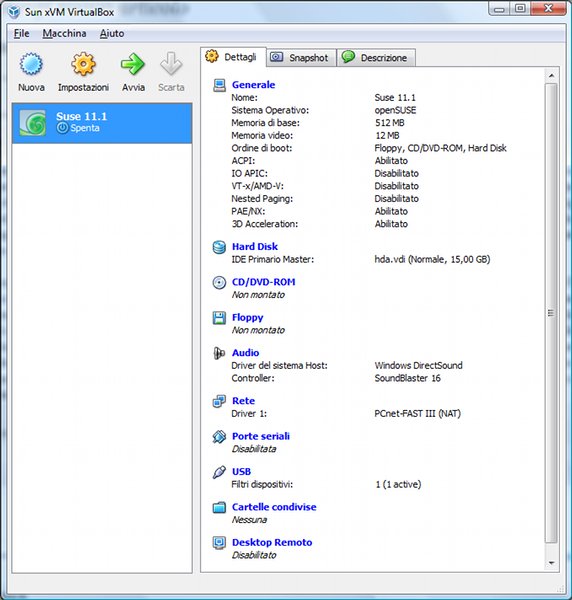This screenshot has height=600, width=572.
Task: Open Impostazioni settings gear icon
Action: point(83,64)
